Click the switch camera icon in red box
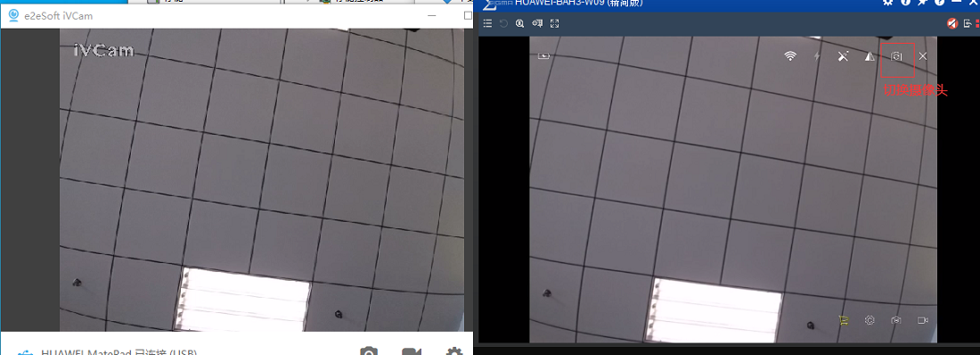The width and height of the screenshot is (980, 355). (897, 56)
